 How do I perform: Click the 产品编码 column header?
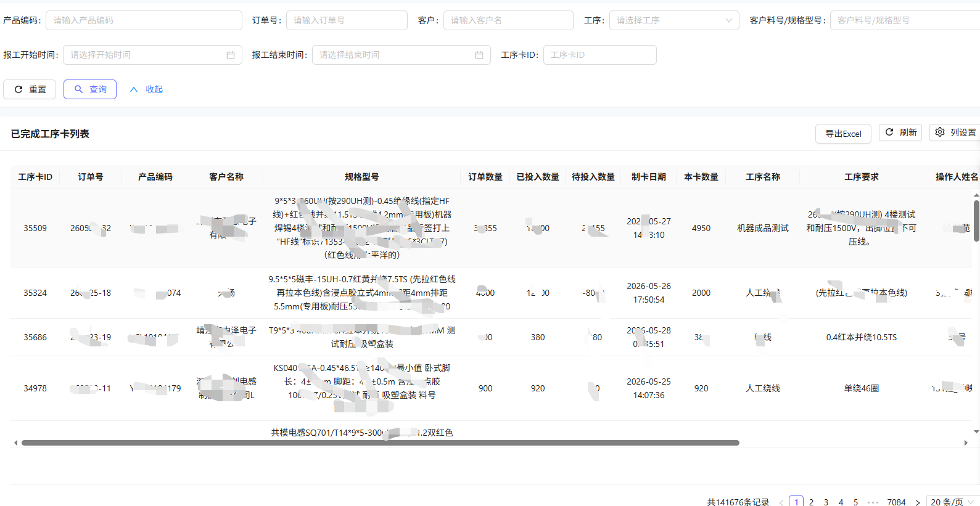pyautogui.click(x=155, y=177)
